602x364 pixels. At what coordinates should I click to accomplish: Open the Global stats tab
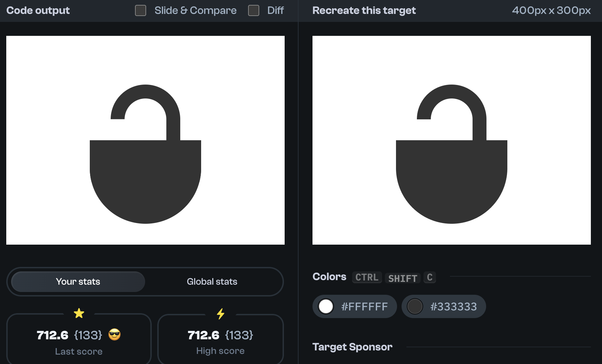click(x=212, y=282)
